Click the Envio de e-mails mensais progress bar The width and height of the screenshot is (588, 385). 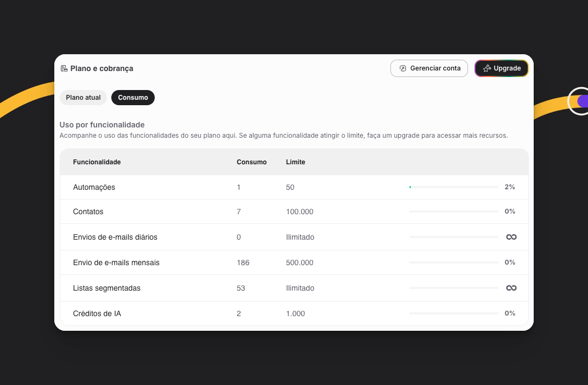pyautogui.click(x=453, y=262)
